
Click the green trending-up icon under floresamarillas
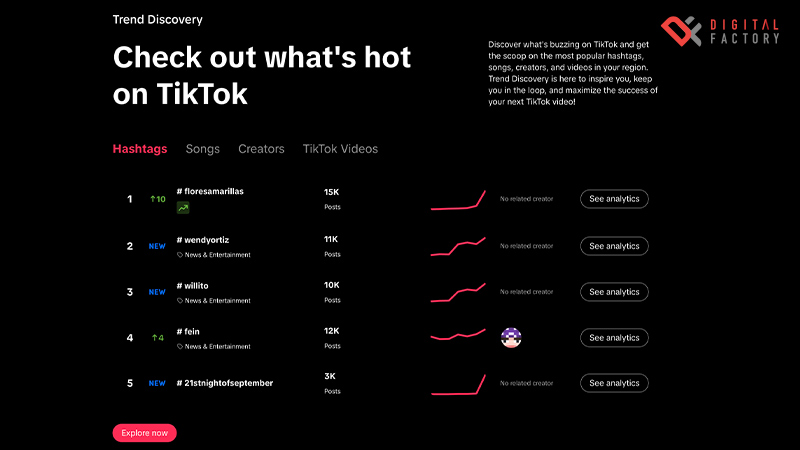coord(183,208)
